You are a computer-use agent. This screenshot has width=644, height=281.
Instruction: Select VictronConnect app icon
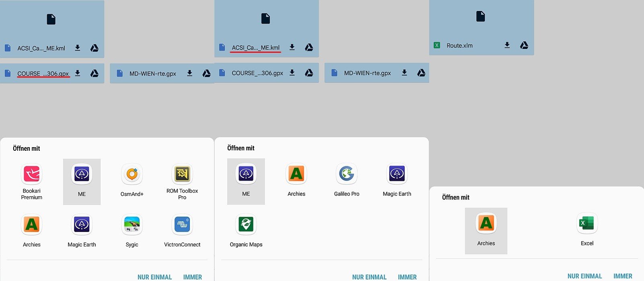(182, 225)
